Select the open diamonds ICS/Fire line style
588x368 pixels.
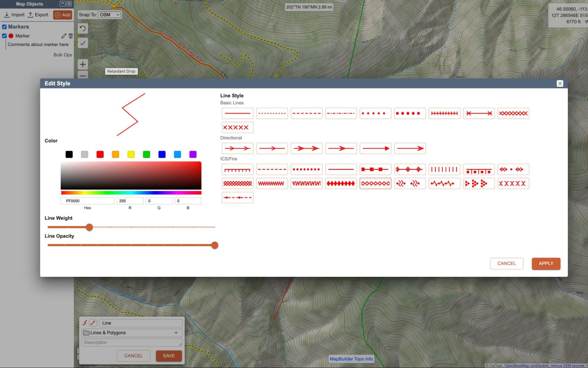pyautogui.click(x=375, y=183)
